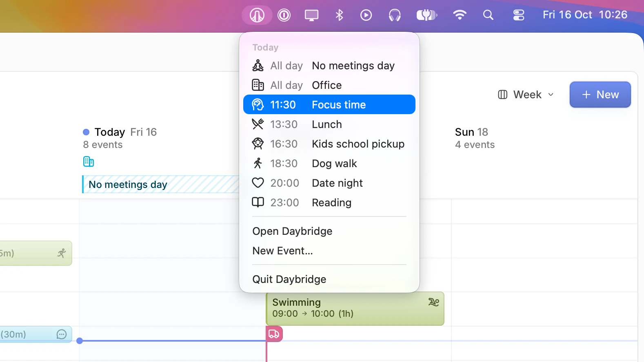Click the office icon under Today

coord(89,162)
